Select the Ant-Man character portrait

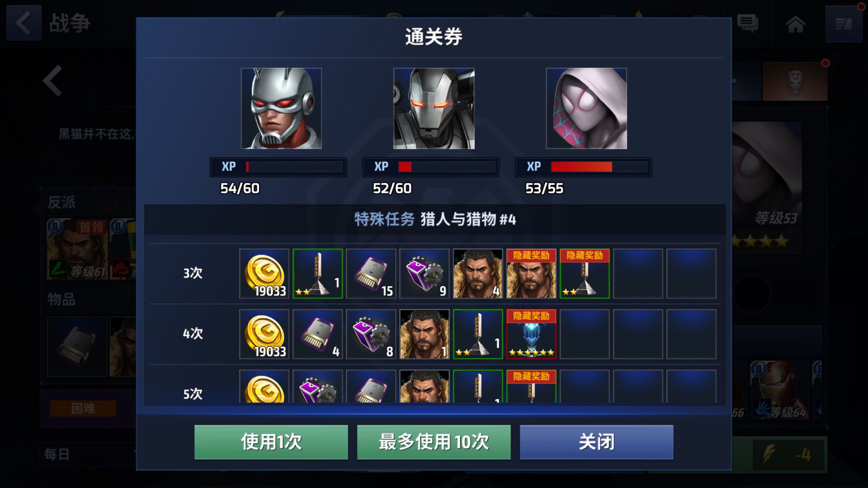click(281, 108)
